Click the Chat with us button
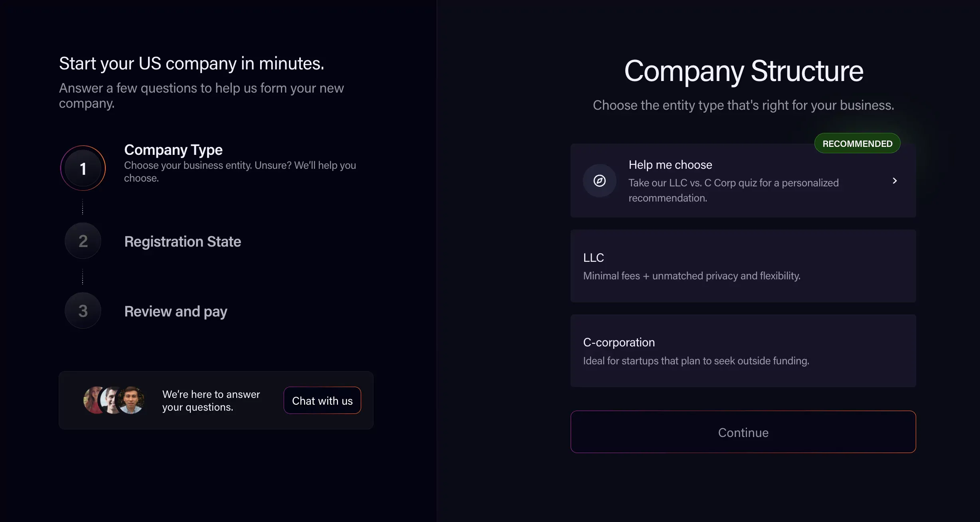 322,400
